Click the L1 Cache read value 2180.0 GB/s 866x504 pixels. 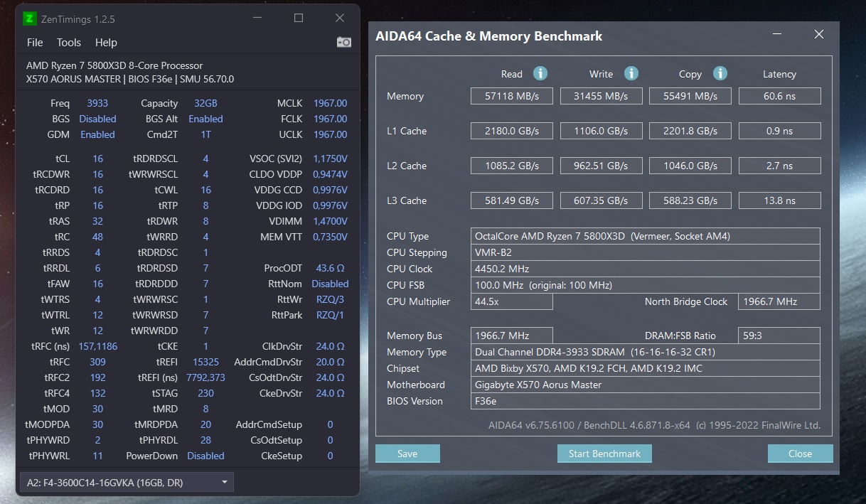pos(512,131)
